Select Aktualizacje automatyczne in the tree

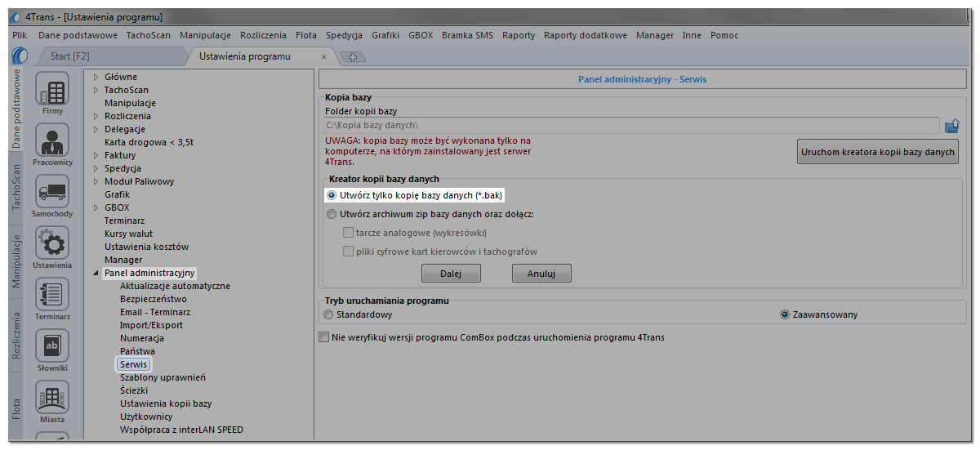[175, 286]
